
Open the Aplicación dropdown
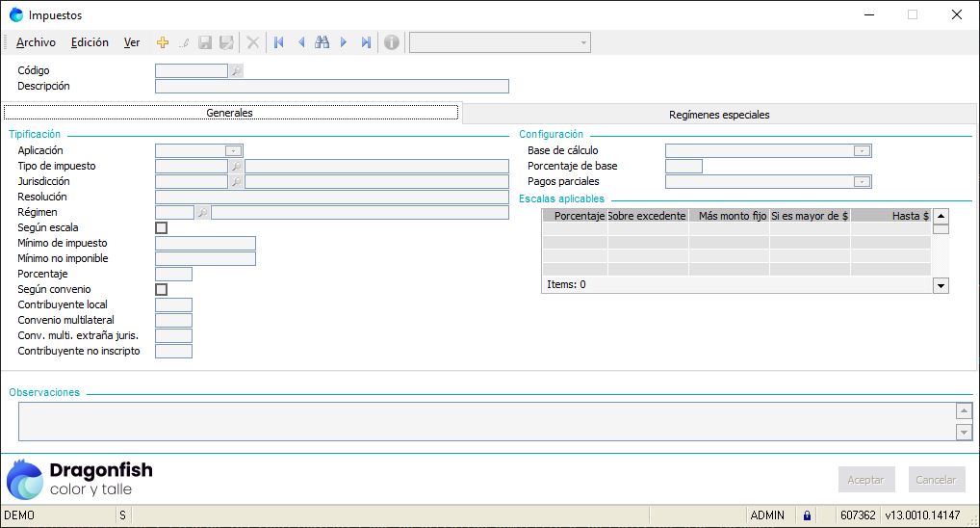coord(233,150)
